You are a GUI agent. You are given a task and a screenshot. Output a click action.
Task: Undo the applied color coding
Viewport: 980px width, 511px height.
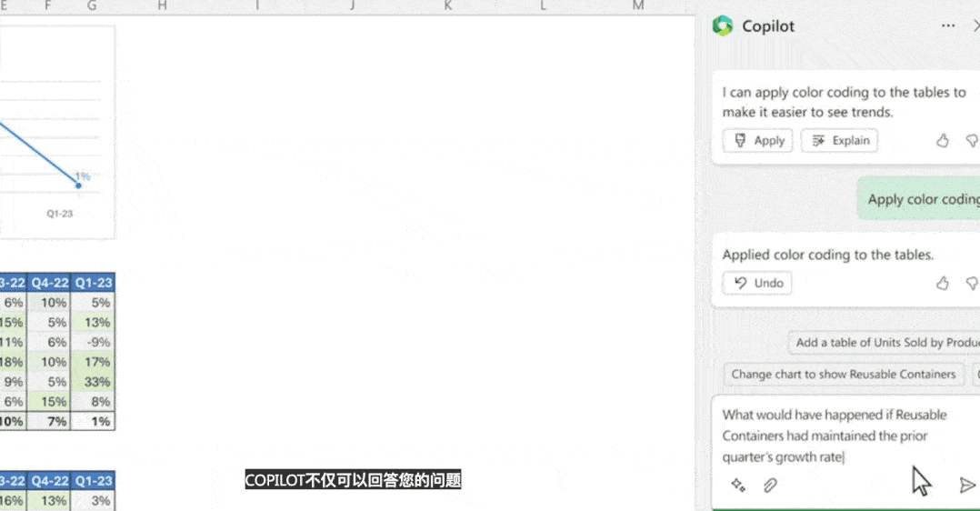click(758, 283)
